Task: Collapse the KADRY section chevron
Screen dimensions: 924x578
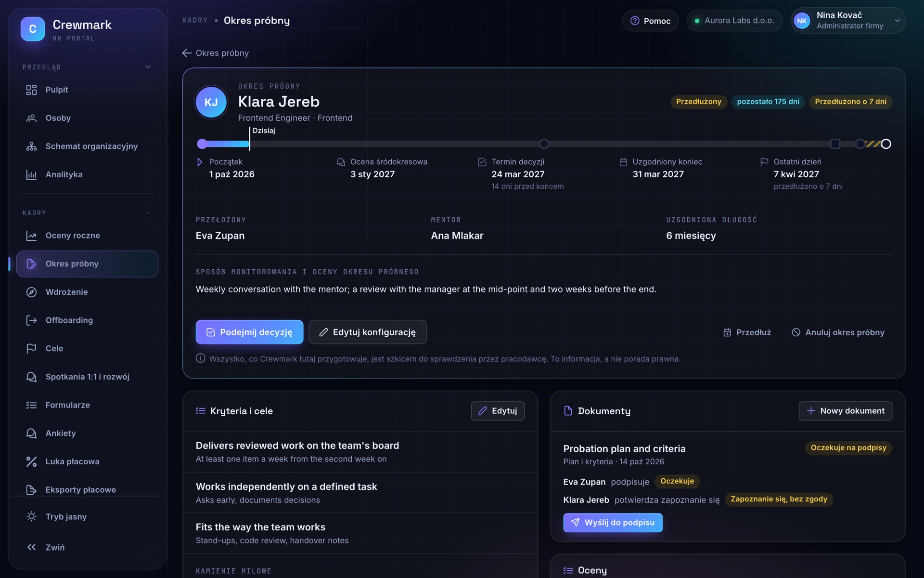Action: [148, 213]
